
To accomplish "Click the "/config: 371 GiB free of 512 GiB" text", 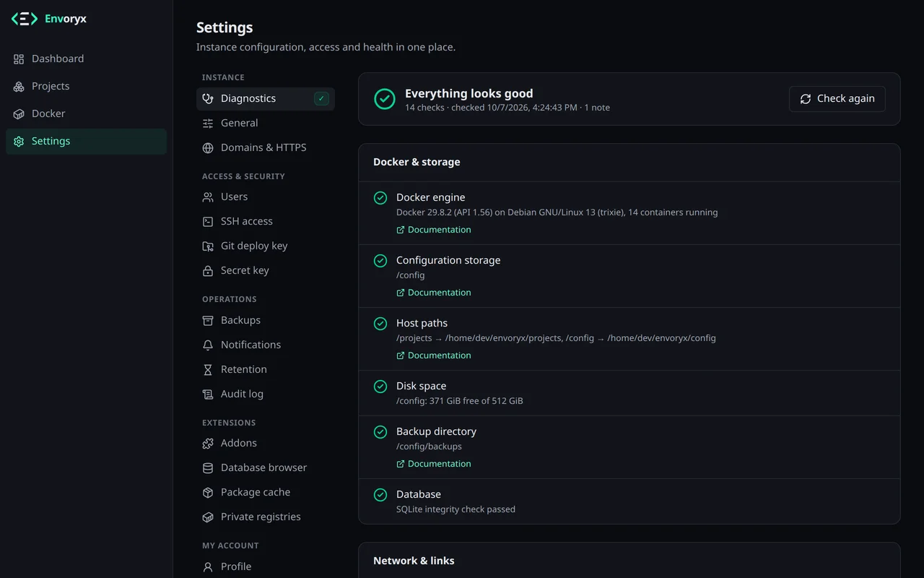I will click(460, 401).
